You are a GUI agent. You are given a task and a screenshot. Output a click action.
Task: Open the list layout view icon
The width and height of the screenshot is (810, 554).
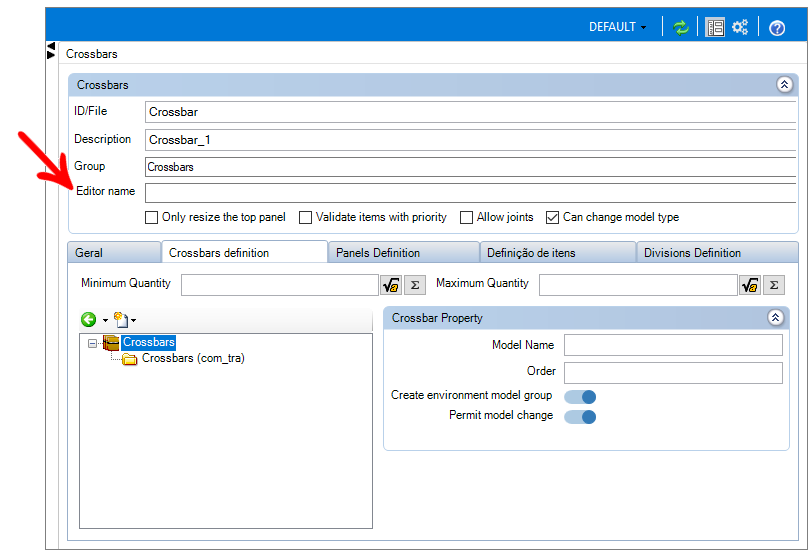pos(715,27)
